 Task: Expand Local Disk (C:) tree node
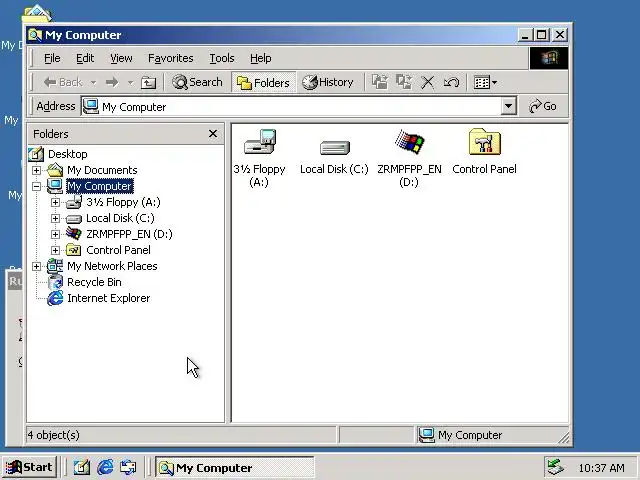pos(55,218)
